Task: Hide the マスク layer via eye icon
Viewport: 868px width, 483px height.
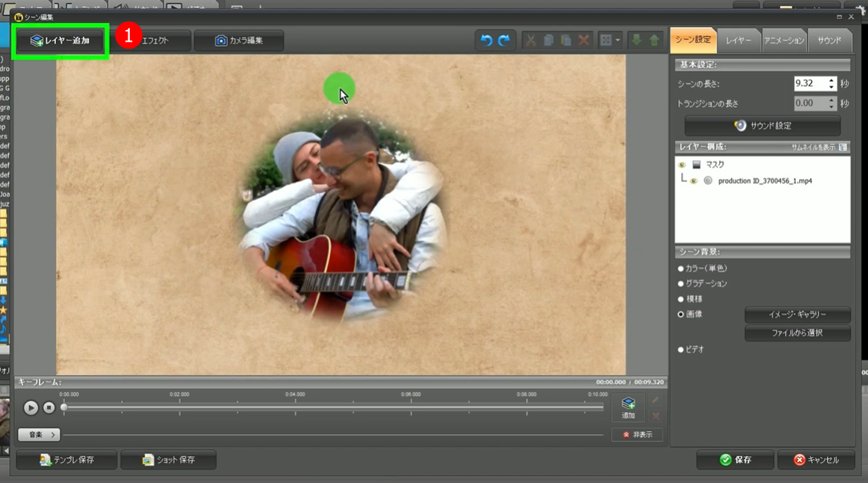Action: 681,165
